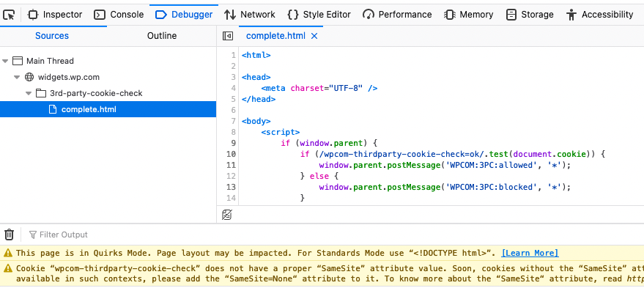Screen dimensions: 644x288
Task: Click the 'WPCOM:3PC:blocked' string
Action: point(492,187)
